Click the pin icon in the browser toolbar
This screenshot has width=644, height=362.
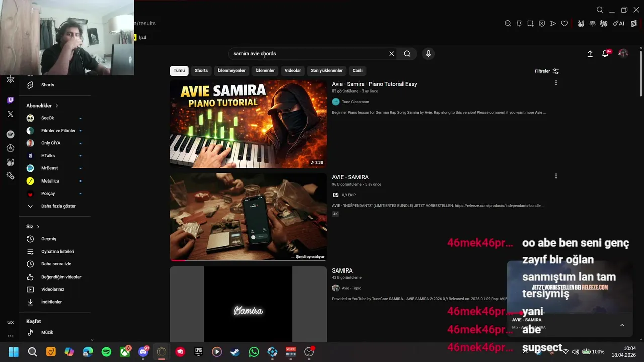tap(519, 23)
